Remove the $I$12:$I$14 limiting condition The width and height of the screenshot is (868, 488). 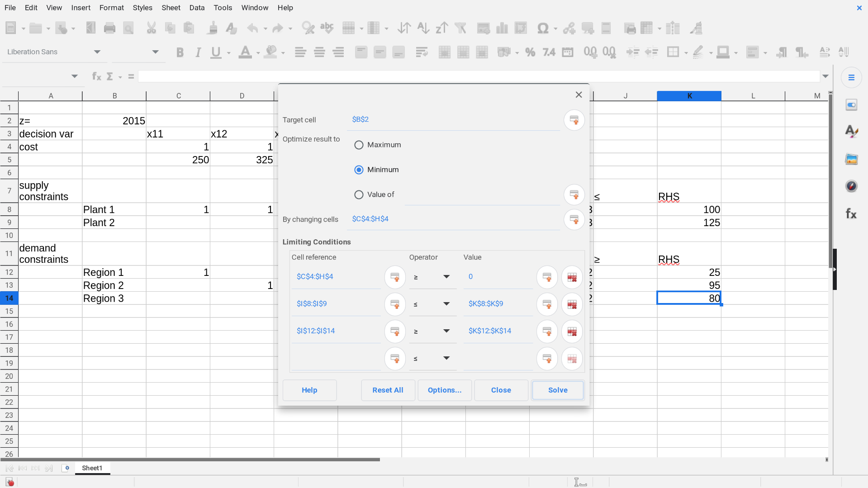pos(572,332)
